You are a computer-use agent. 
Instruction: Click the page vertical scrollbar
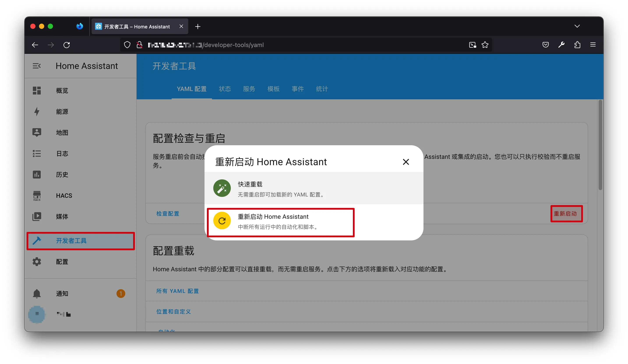[x=600, y=145]
